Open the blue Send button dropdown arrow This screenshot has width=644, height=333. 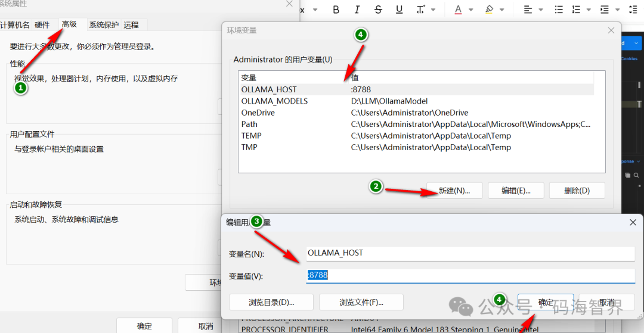637,43
